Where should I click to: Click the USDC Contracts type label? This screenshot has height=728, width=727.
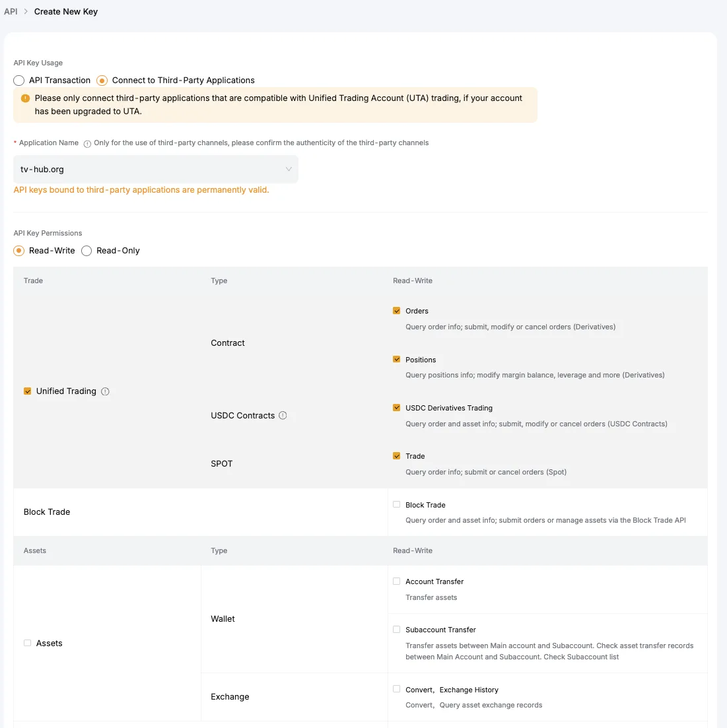click(242, 416)
